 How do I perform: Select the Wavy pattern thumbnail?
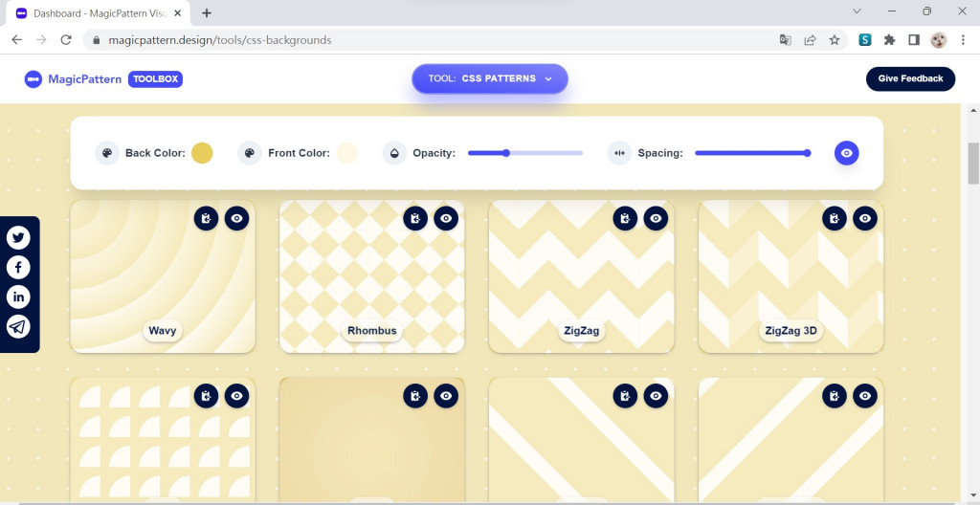click(163, 276)
